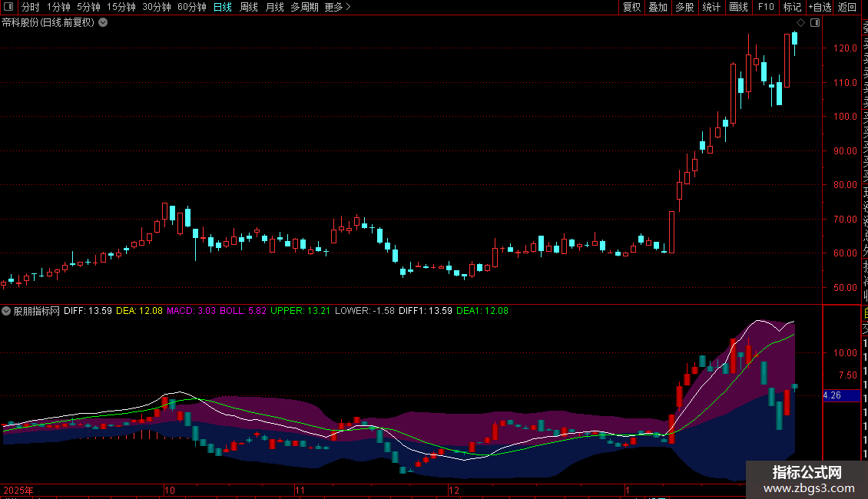The width and height of the screenshot is (868, 499).
Task: Open the 多股 multi-stock view
Action: pyautogui.click(x=684, y=7)
